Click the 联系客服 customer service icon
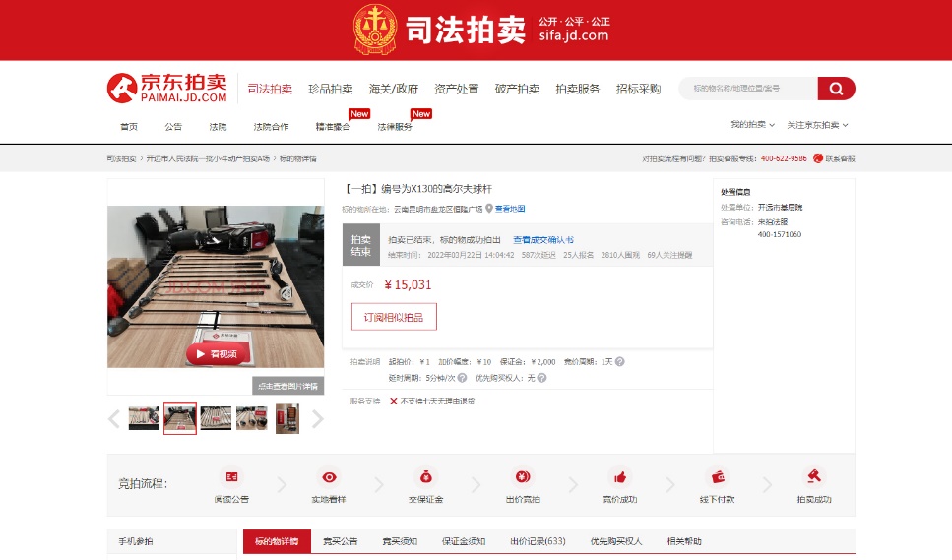 pos(818,158)
